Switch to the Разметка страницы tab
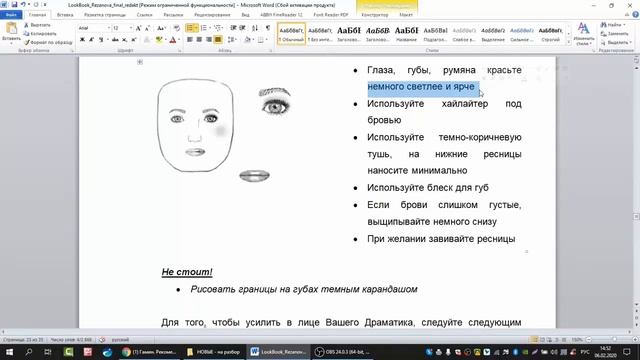The height and width of the screenshot is (360, 640). (105, 15)
